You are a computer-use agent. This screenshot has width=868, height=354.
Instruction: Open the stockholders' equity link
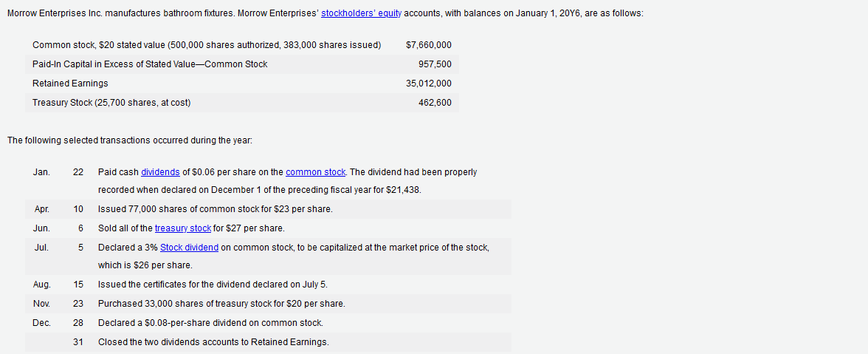coord(362,14)
